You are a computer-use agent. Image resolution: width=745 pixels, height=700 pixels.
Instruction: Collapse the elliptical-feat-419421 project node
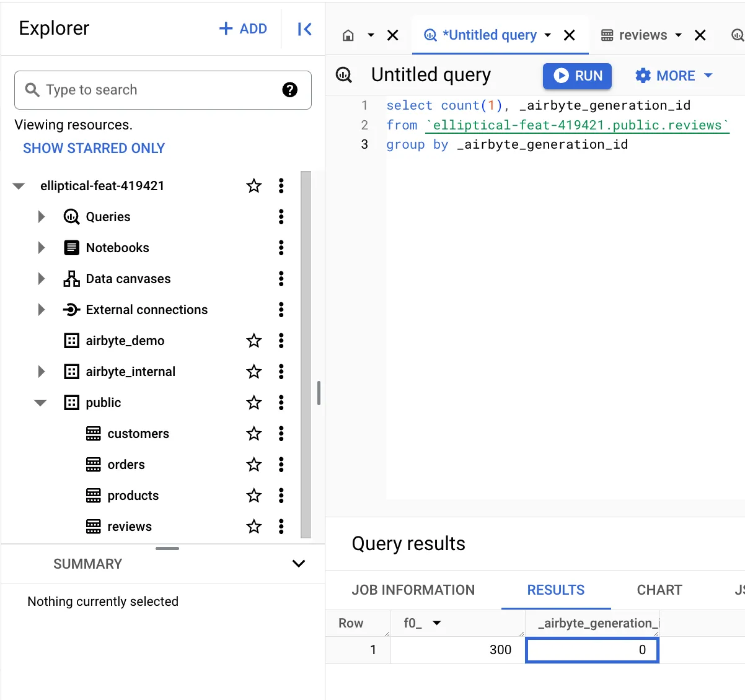coord(19,186)
